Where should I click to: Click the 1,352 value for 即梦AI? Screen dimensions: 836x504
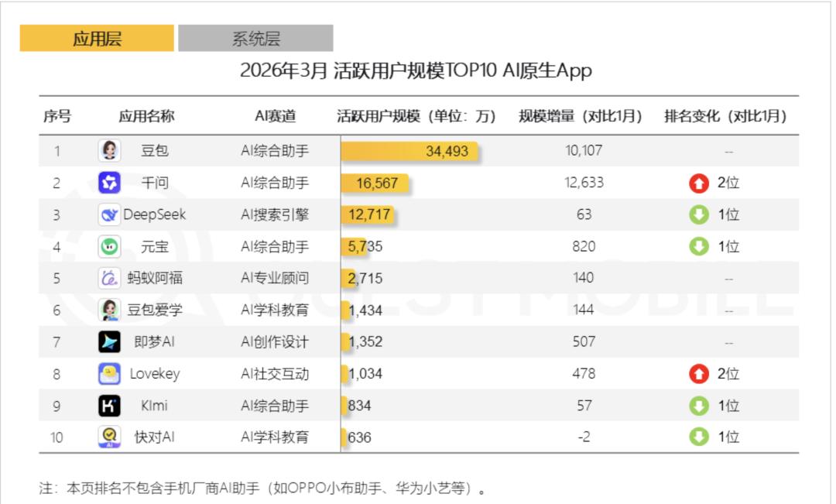pyautogui.click(x=365, y=342)
